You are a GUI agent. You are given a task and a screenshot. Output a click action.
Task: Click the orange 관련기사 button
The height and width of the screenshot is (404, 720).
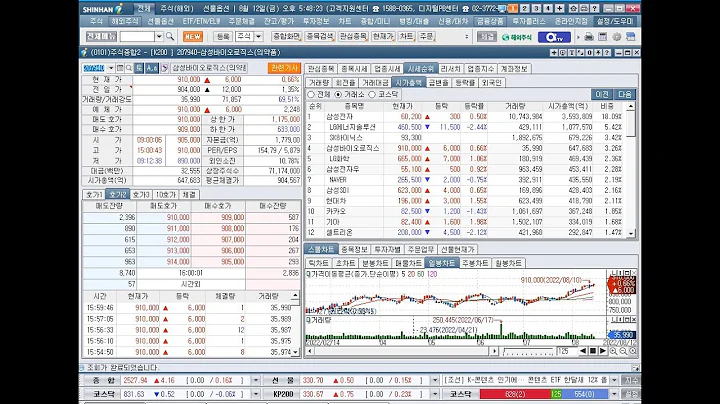(x=284, y=68)
